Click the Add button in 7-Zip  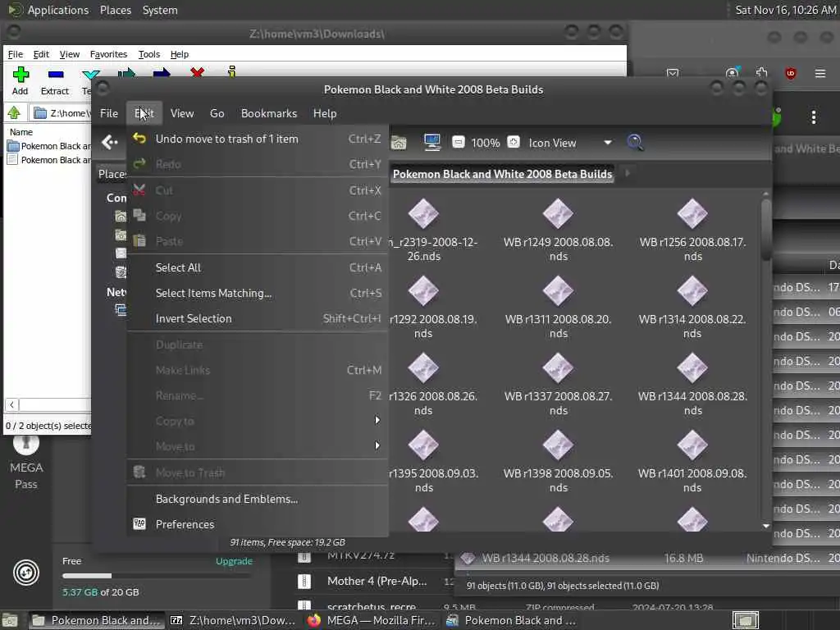click(21, 81)
